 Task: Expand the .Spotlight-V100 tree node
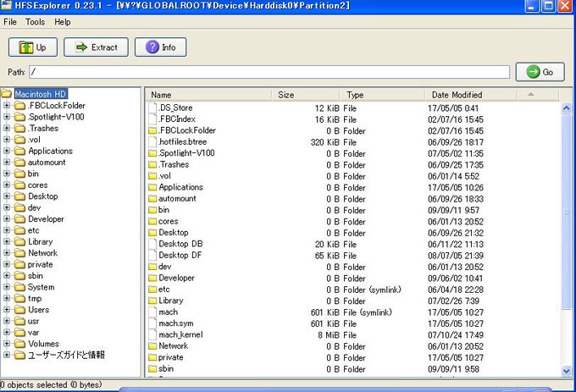coord(7,117)
